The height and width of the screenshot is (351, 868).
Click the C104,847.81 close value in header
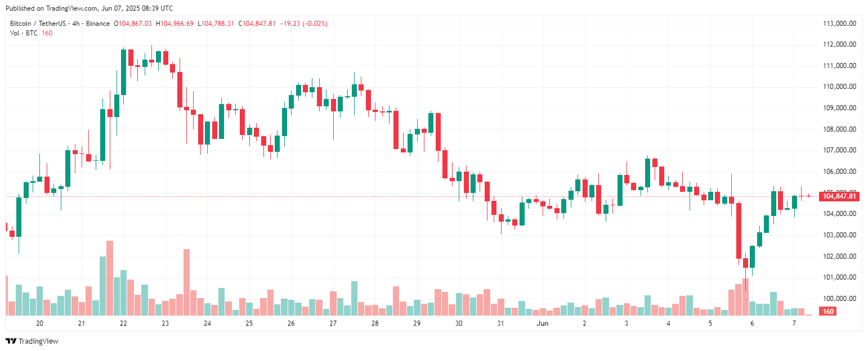[257, 24]
